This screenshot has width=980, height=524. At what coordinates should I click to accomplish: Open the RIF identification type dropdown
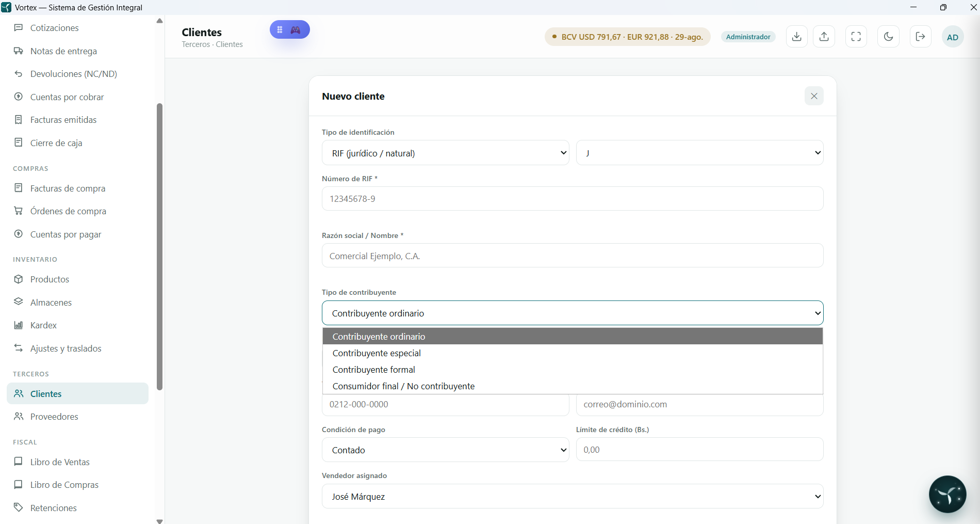446,153
